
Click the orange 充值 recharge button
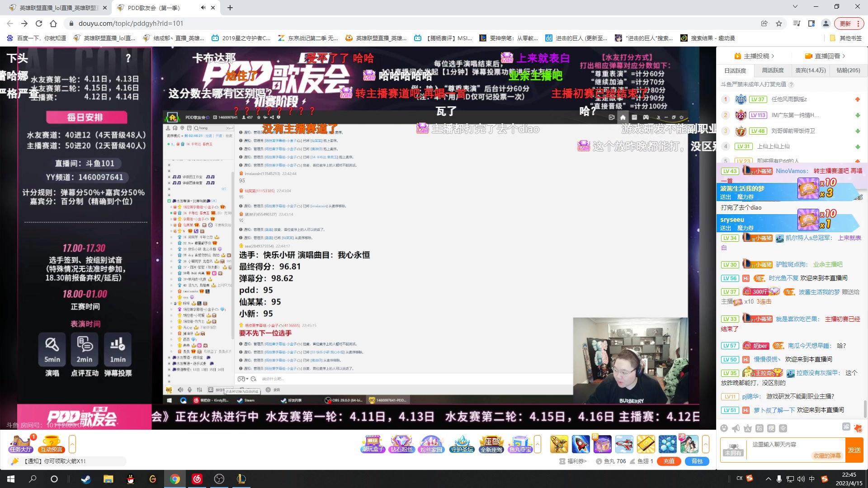669,461
